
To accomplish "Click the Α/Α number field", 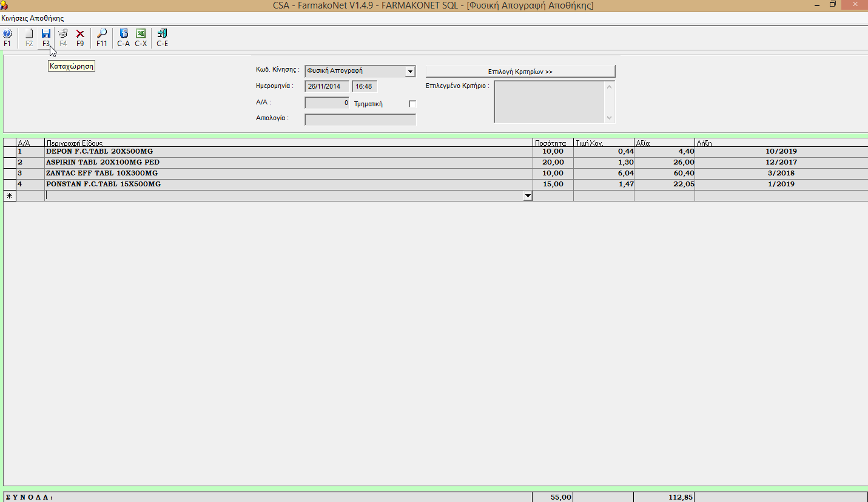I will 327,103.
